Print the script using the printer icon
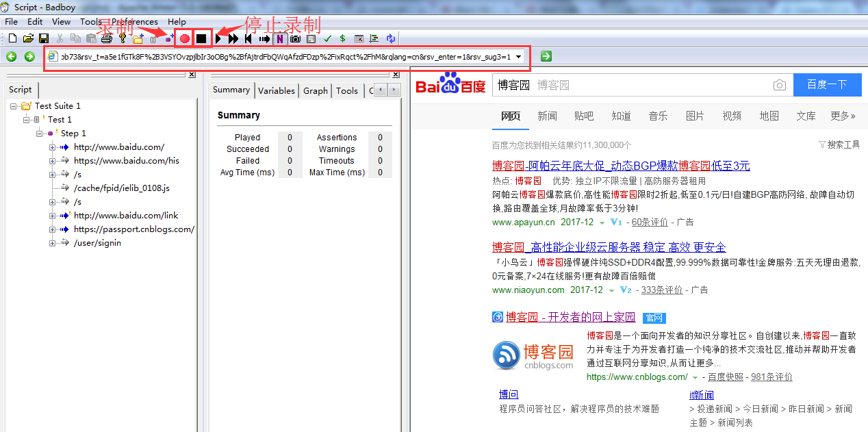Image resolution: width=868 pixels, height=432 pixels. click(107, 38)
